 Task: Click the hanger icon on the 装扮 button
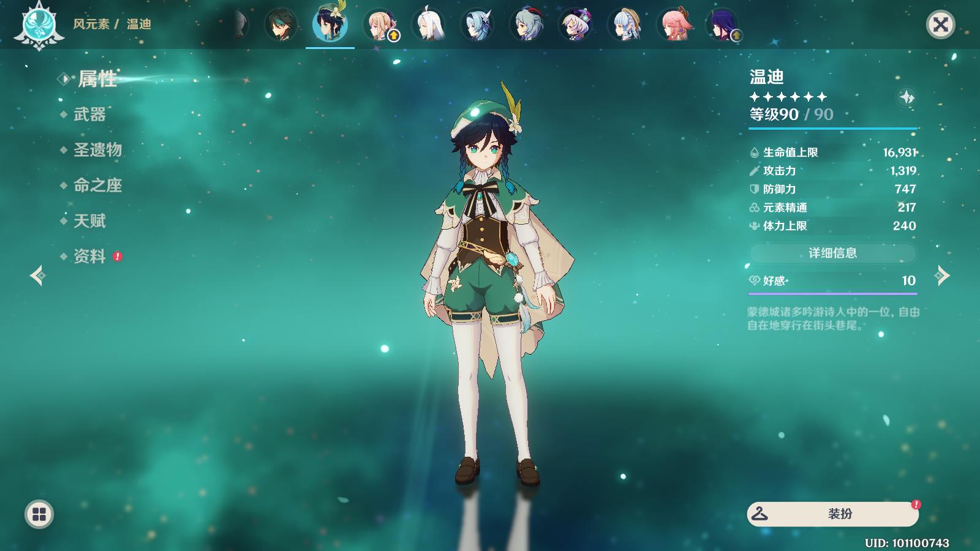pyautogui.click(x=760, y=513)
